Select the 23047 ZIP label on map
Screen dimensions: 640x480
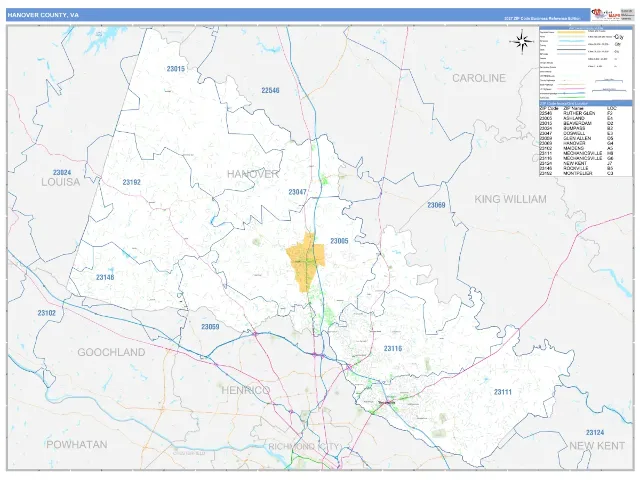(297, 192)
